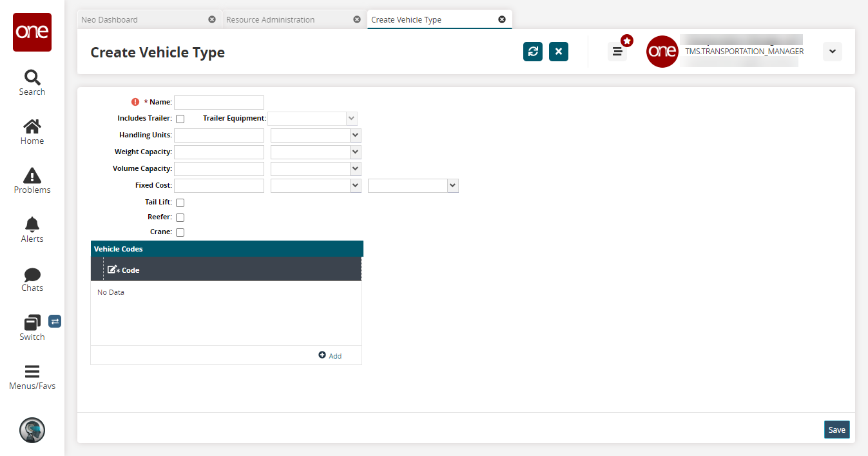Click the X close icon beside refresh

coord(559,52)
